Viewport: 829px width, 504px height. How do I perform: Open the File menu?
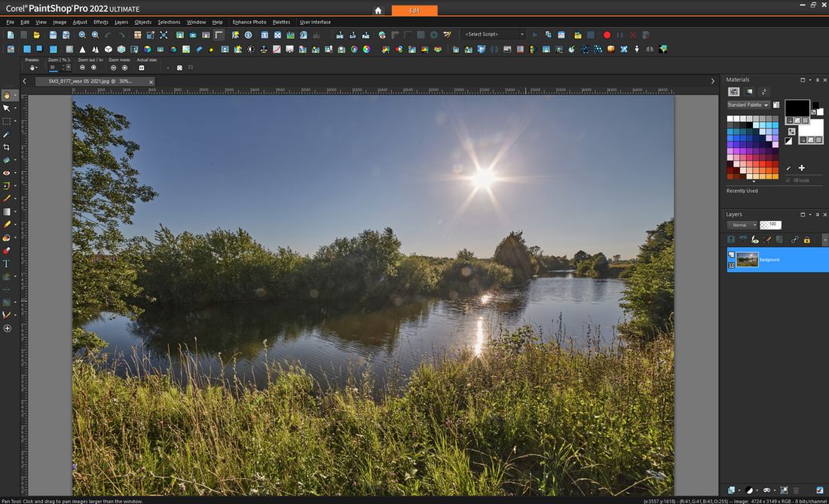click(10, 22)
